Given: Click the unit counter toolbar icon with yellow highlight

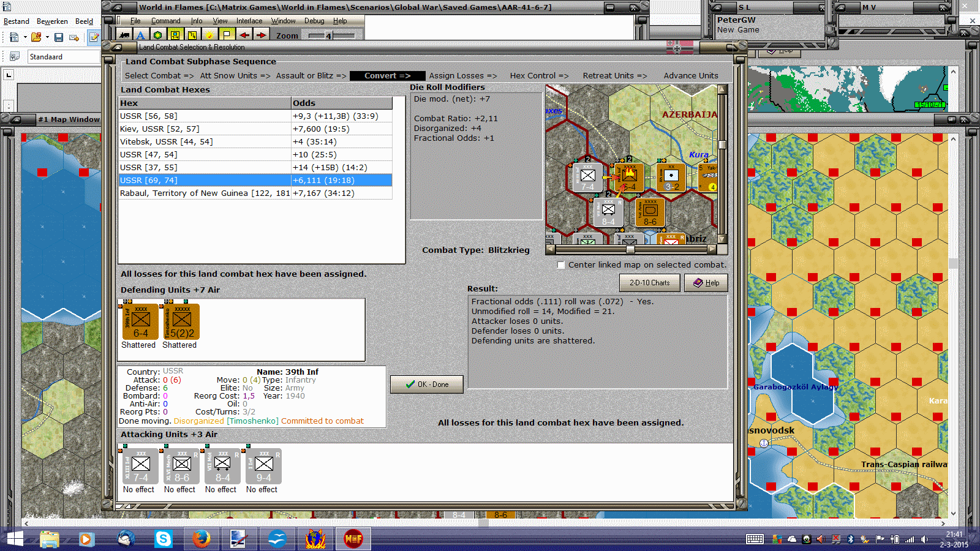Looking at the screenshot, I should [175, 35].
